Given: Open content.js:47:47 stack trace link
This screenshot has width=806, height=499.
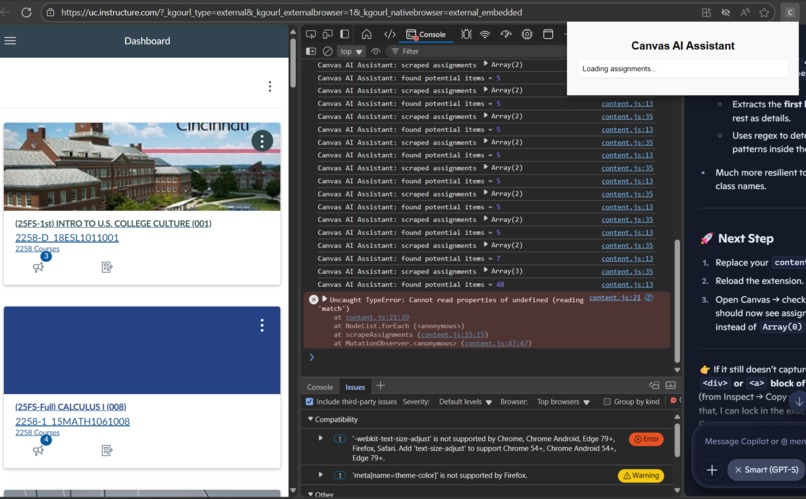Looking at the screenshot, I should pos(496,343).
